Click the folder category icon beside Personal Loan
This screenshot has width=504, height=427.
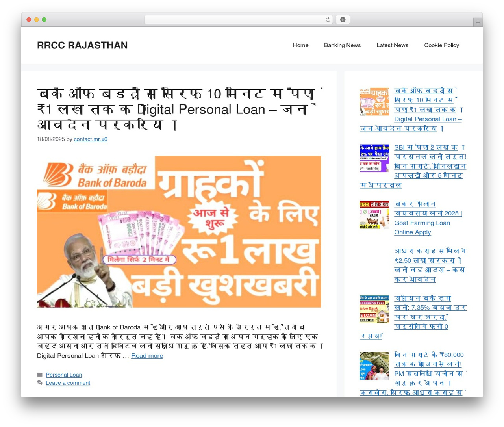40,375
